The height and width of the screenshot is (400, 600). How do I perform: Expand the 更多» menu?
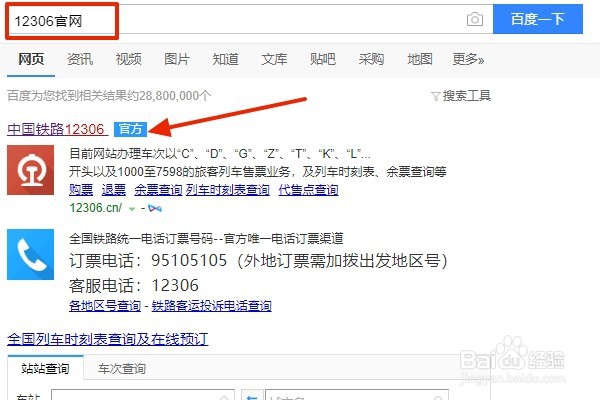pos(468,59)
